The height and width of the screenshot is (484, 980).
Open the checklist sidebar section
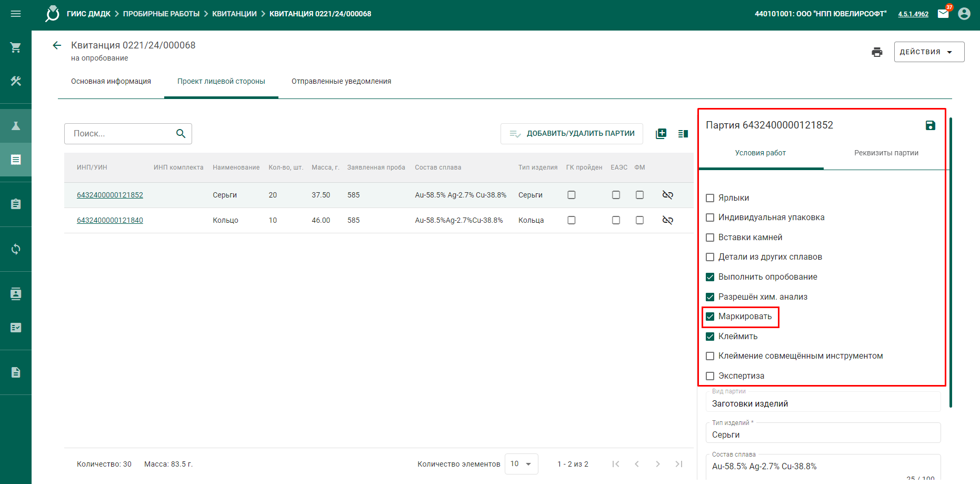(x=16, y=328)
